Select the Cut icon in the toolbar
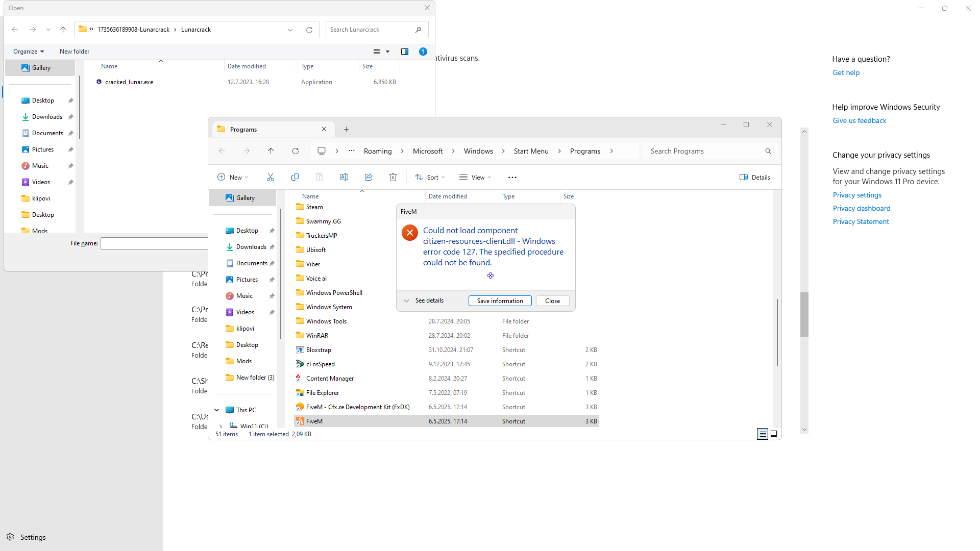Image resolution: width=980 pixels, height=551 pixels. (270, 177)
